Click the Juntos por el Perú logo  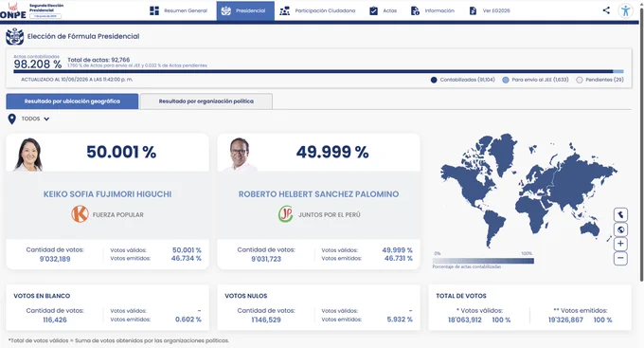(286, 214)
